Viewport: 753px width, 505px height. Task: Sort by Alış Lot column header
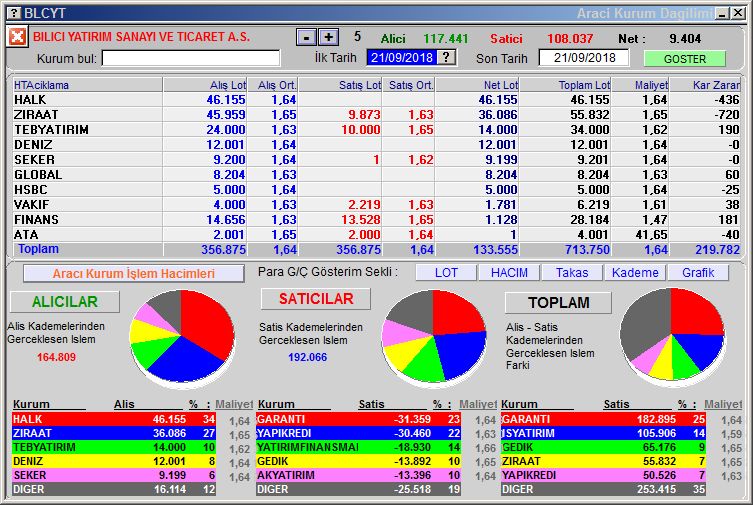pyautogui.click(x=205, y=85)
